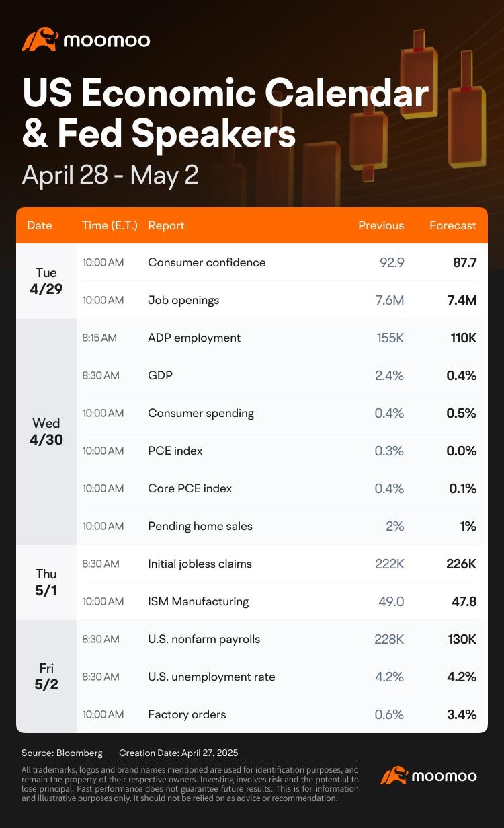The width and height of the screenshot is (504, 828).
Task: Open the Tue 4/29 date cell
Action: click(x=46, y=281)
